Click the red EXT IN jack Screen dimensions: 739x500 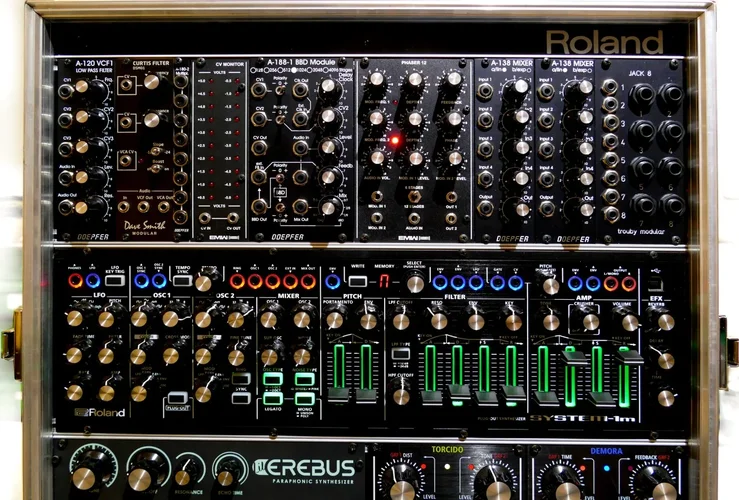pos(290,281)
